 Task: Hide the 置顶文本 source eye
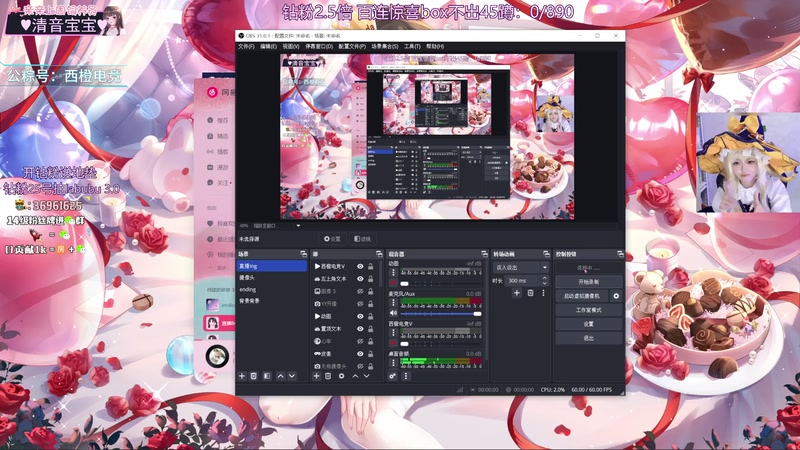[x=360, y=329]
